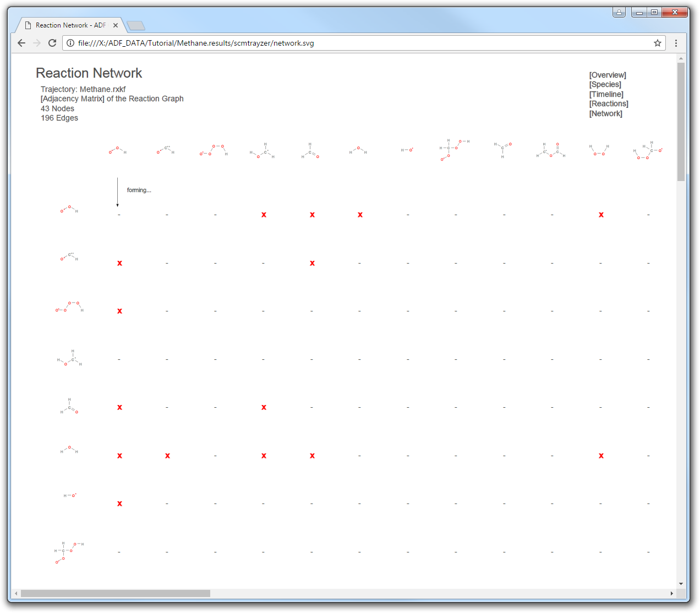Select the H-O-O-H column header molecule
This screenshot has height=613, width=700.
coord(599,150)
